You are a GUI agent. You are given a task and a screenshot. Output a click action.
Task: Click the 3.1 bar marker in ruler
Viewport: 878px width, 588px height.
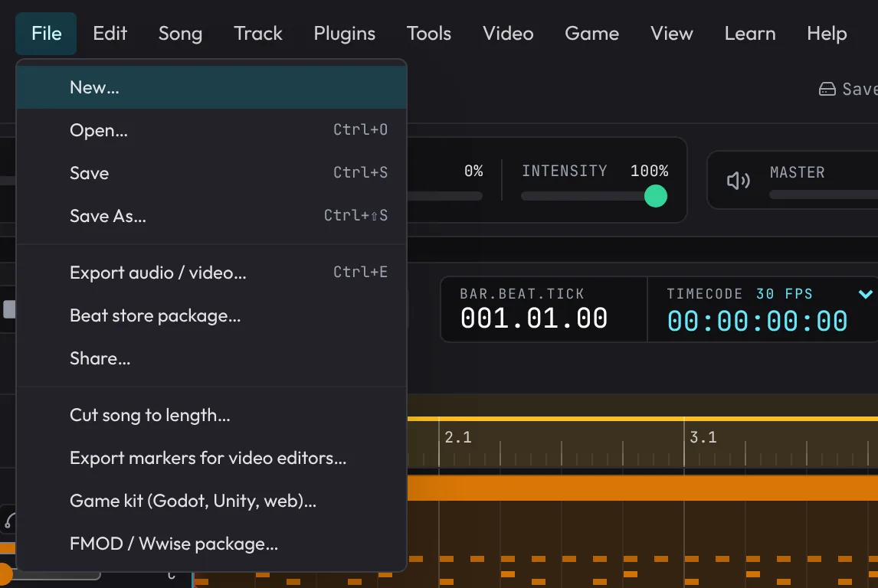coord(703,437)
